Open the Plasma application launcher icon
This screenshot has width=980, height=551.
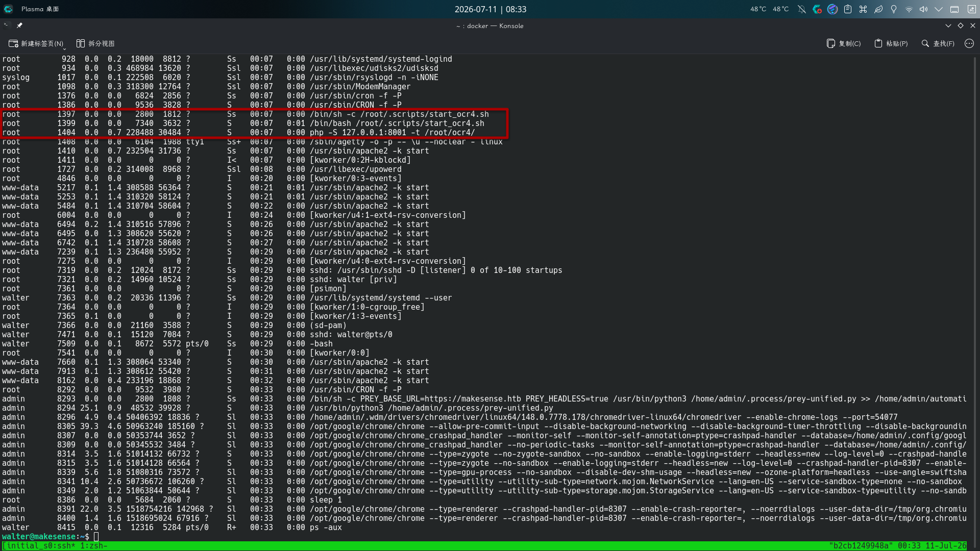coord(8,9)
